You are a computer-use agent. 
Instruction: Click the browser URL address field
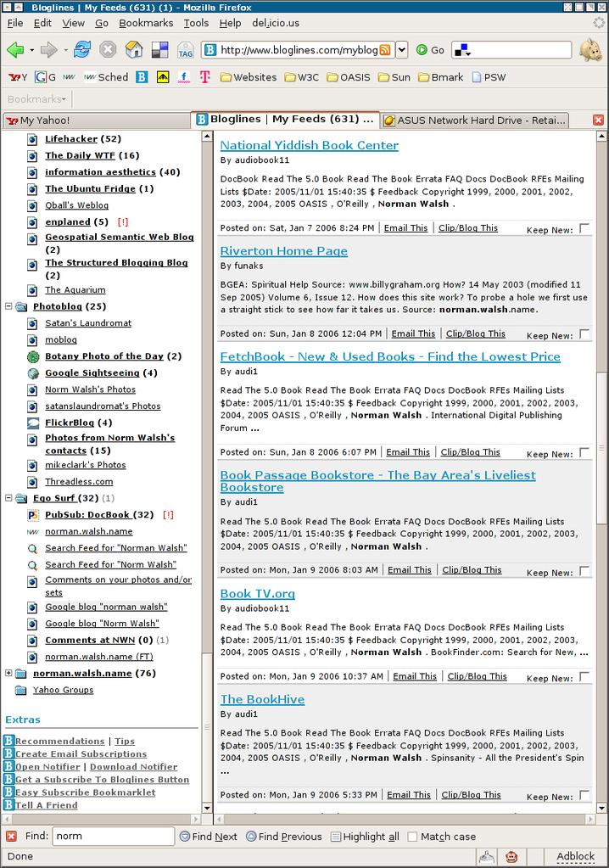click(299, 50)
